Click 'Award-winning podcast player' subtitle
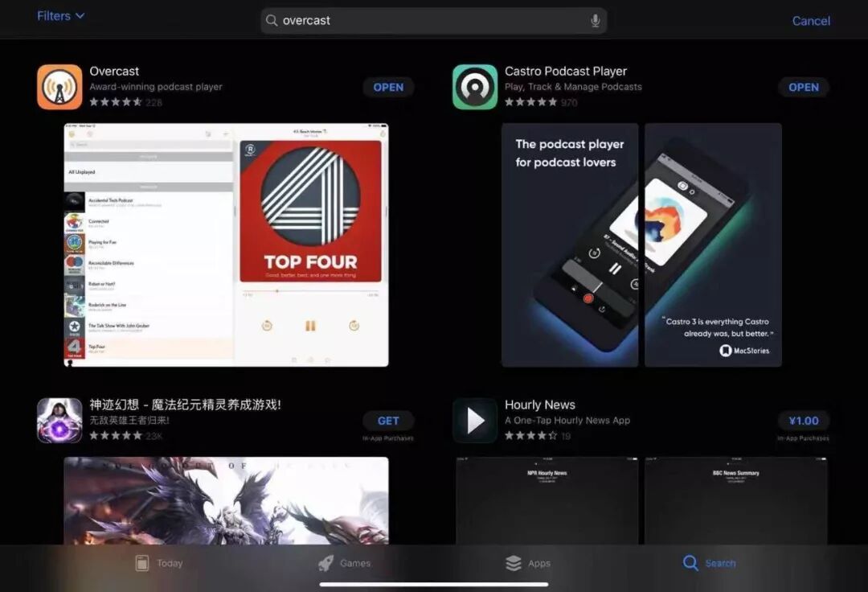This screenshot has height=592, width=868. 156,86
